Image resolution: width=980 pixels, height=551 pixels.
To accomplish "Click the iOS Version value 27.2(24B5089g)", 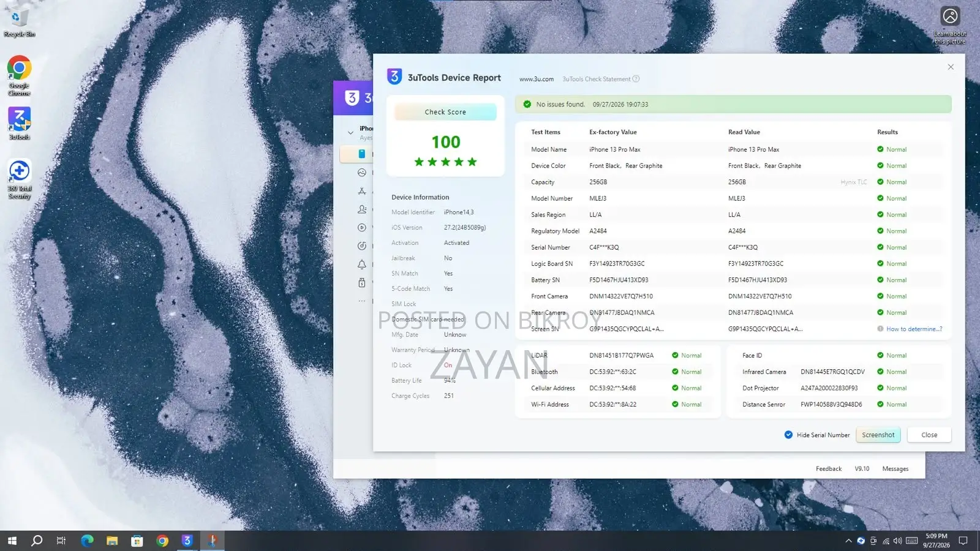I will [465, 227].
